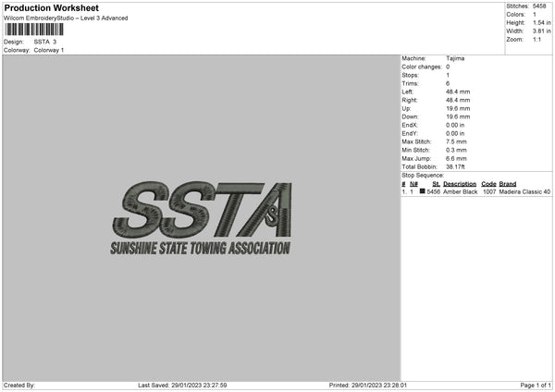Click thread code 1007
Image resolution: width=555 pixels, height=392 pixels.
[489, 191]
